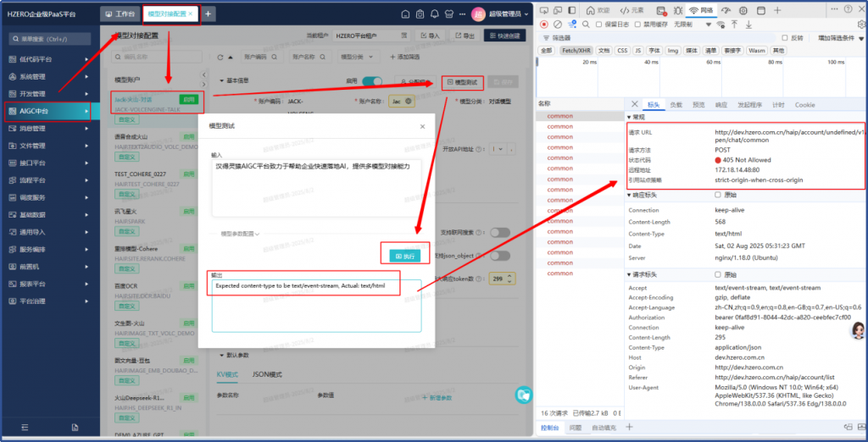Click the notification bell icon in header

pos(436,14)
